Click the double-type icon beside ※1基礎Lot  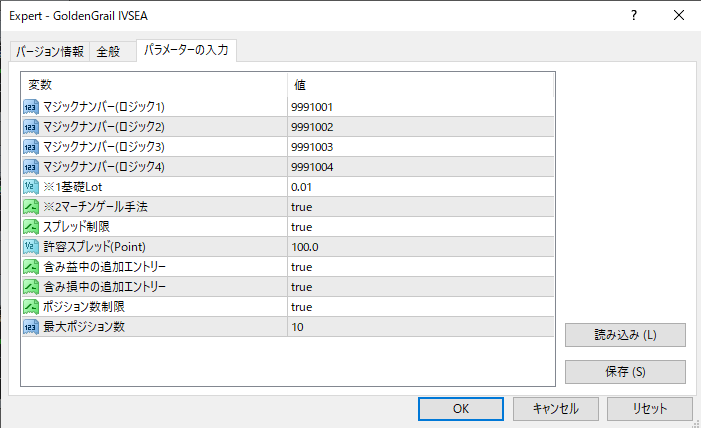(x=31, y=186)
